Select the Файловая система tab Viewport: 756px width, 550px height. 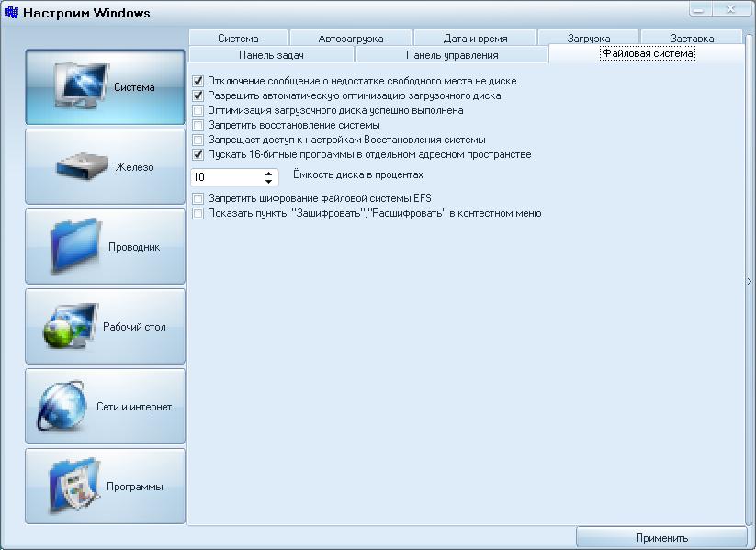pyautogui.click(x=648, y=53)
